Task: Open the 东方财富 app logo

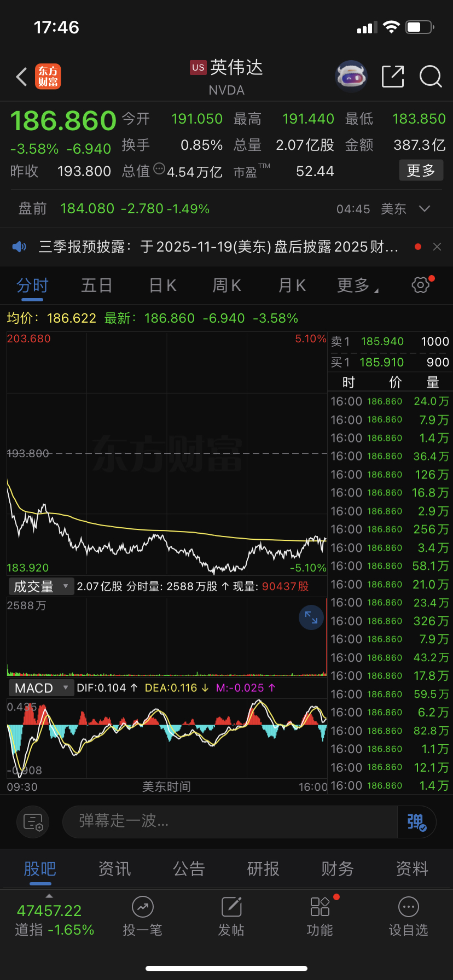Action: pyautogui.click(x=48, y=77)
